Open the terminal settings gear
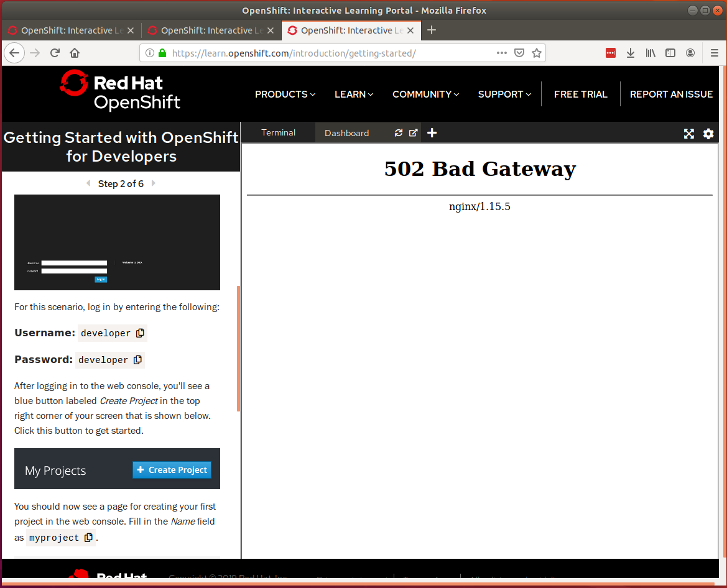Viewport: 727px width, 588px height. click(708, 133)
